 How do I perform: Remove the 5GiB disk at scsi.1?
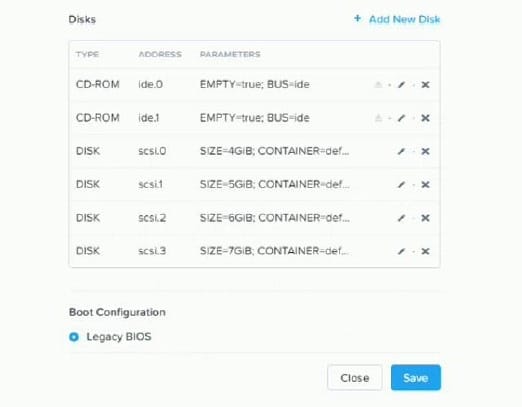pos(425,184)
